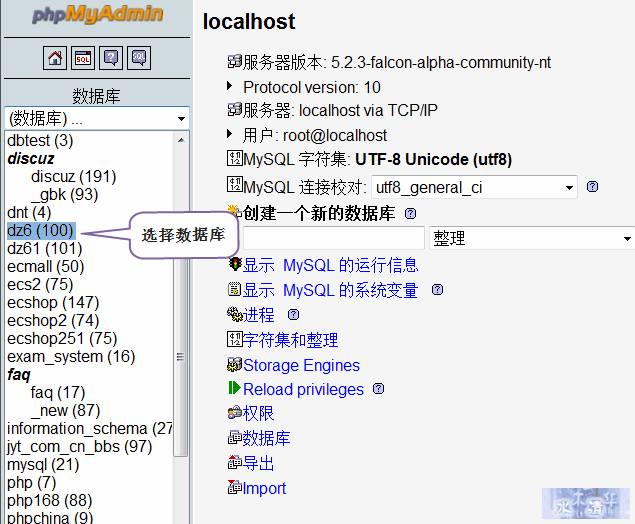
Task: Open the Import link
Action: (x=264, y=488)
